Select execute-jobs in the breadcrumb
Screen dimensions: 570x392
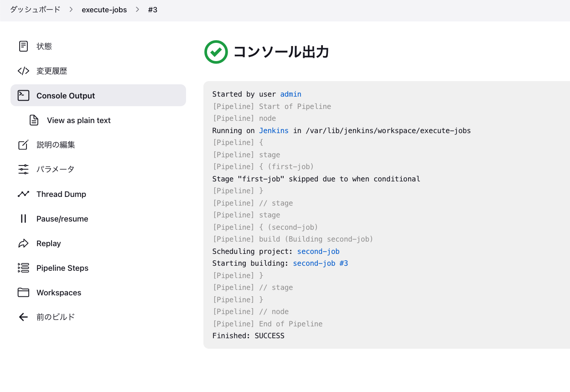point(104,10)
